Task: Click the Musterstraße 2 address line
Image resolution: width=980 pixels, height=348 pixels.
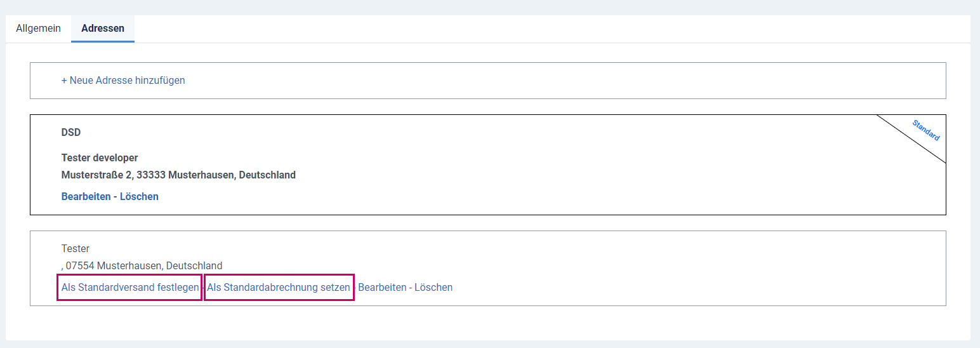Action: pyautogui.click(x=178, y=175)
